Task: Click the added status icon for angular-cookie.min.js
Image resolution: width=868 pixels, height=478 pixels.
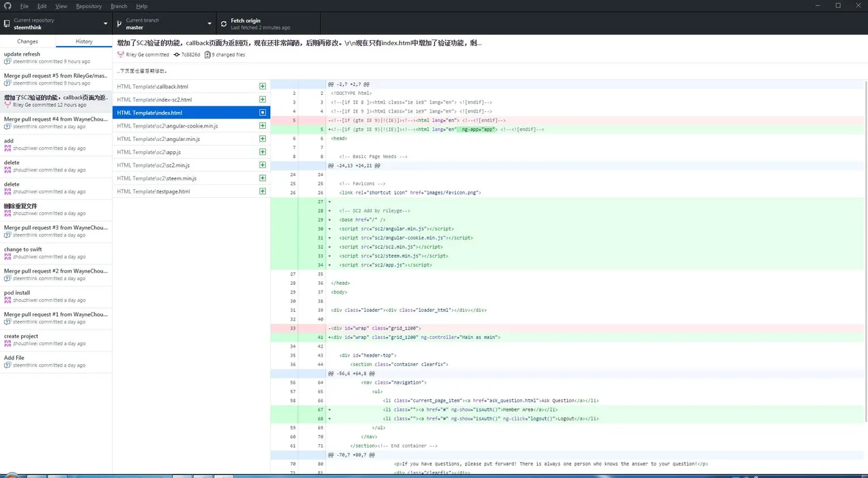Action: (x=262, y=126)
